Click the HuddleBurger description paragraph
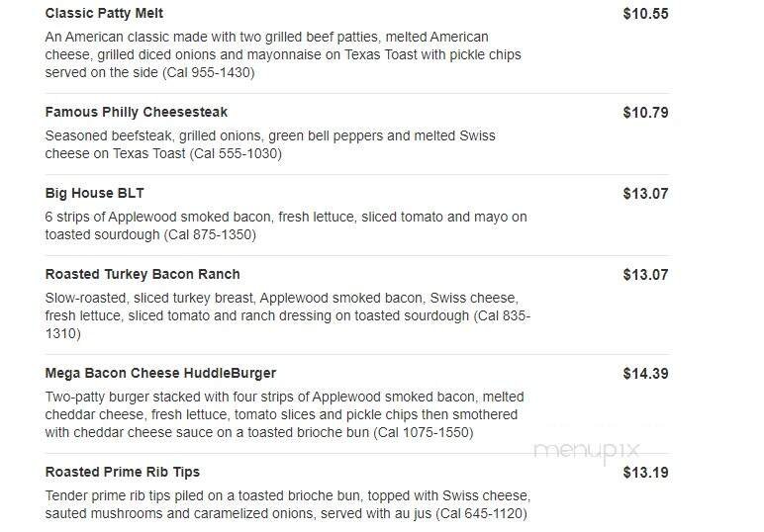764x532 pixels. pyautogui.click(x=282, y=414)
